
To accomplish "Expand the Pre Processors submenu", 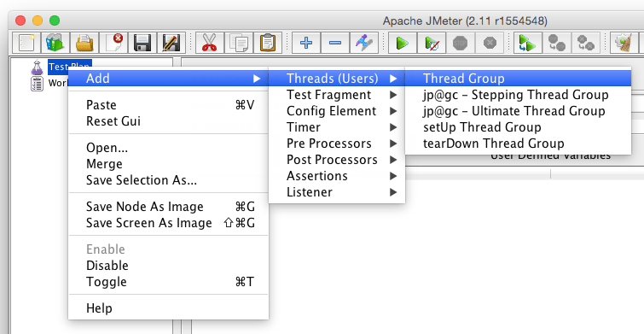I will (x=337, y=144).
